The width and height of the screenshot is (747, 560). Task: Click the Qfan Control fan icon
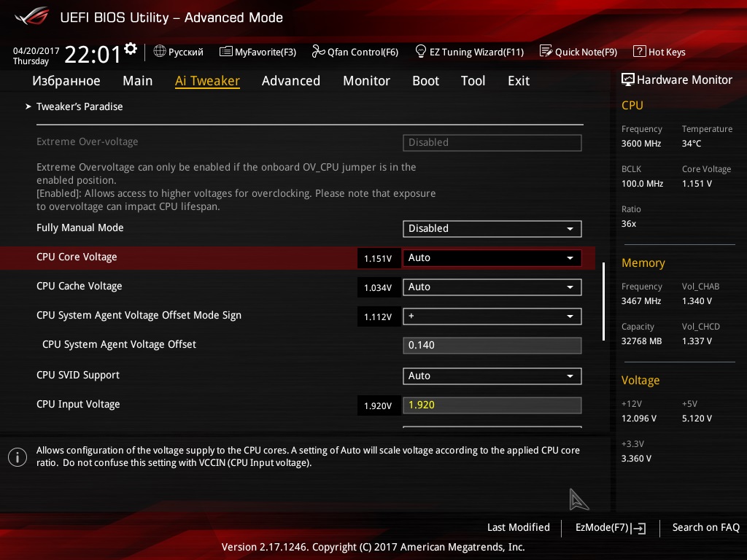(318, 51)
